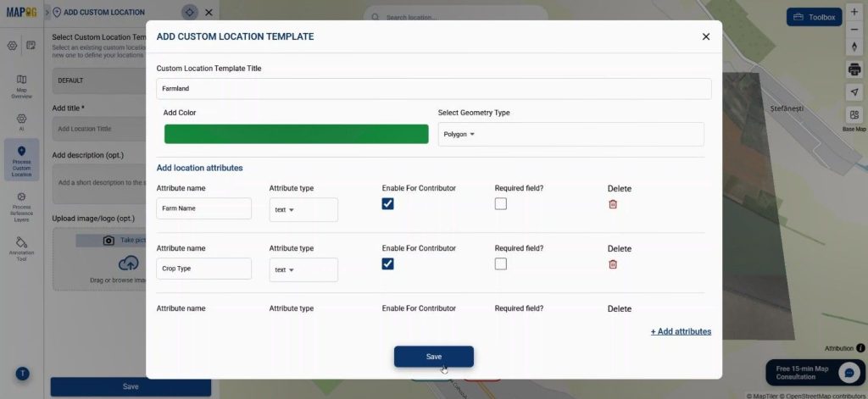Check Required field for Farm Name
Image resolution: width=868 pixels, height=399 pixels.
tap(500, 203)
